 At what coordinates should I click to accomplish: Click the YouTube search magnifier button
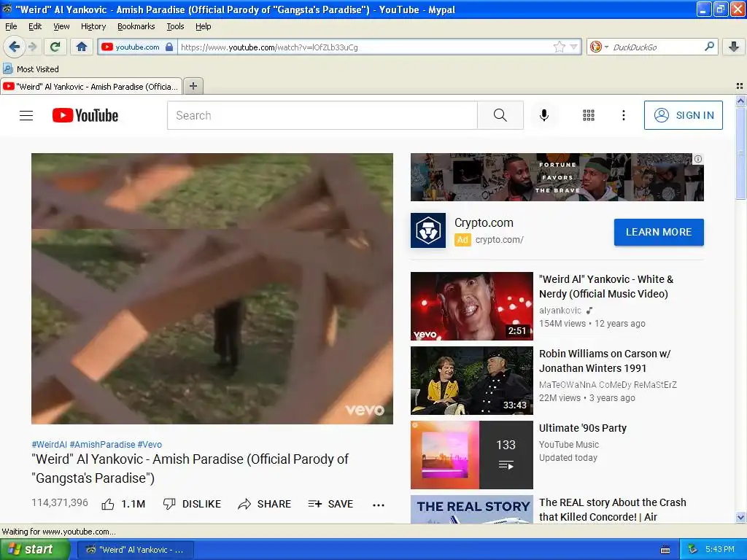tap(500, 115)
